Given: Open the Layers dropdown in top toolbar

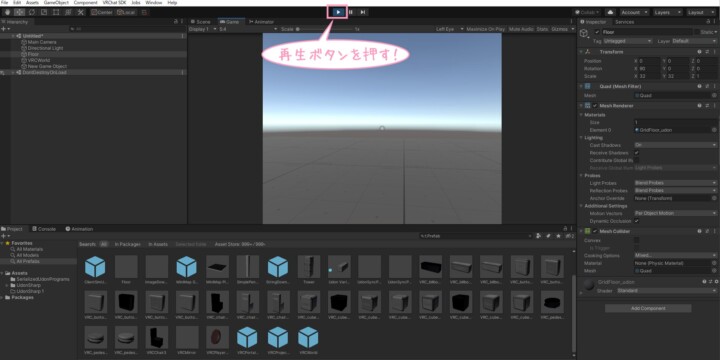Looking at the screenshot, I should pyautogui.click(x=667, y=12).
